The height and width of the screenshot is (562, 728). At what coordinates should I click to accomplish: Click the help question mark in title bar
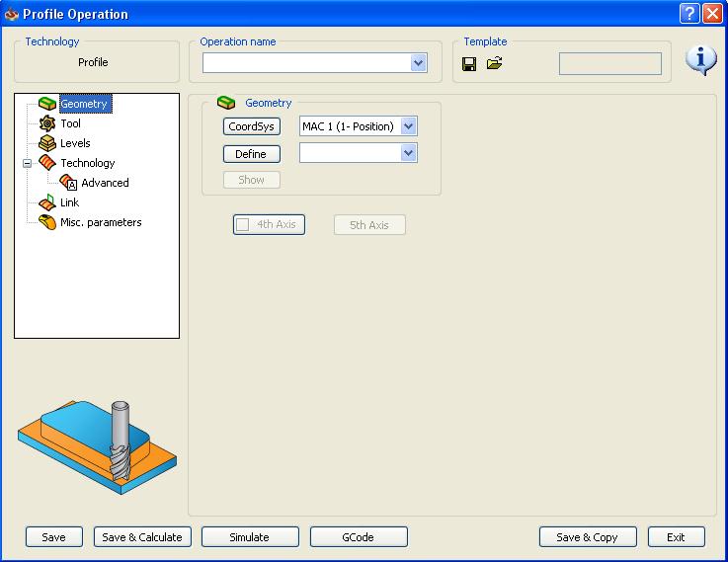[x=689, y=14]
